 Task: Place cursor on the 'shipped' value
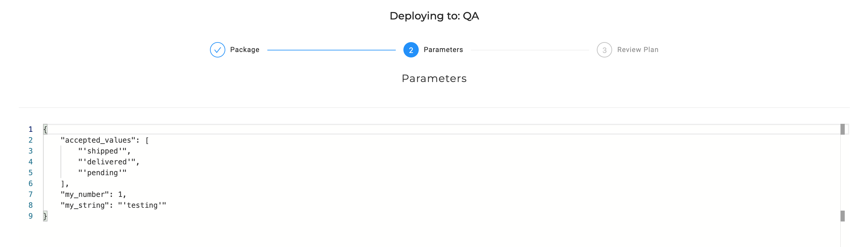102,151
